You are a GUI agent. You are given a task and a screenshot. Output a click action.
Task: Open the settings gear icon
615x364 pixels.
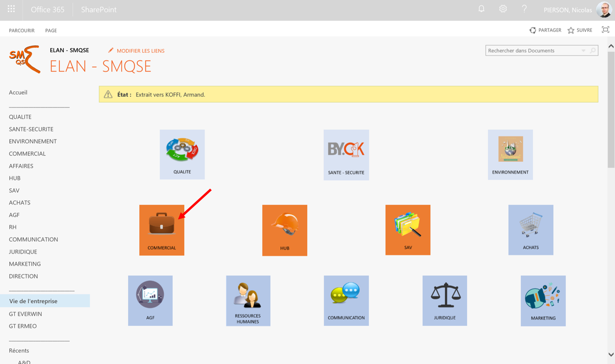(503, 9)
